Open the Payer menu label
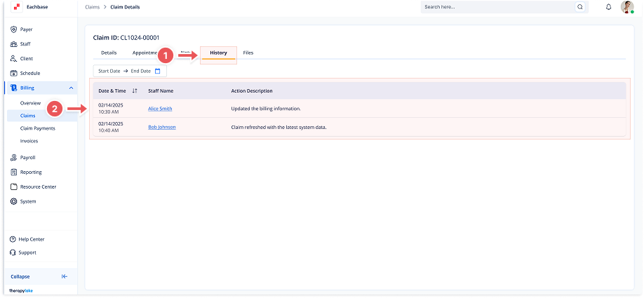Screen dimensions: 644x298 point(26,29)
